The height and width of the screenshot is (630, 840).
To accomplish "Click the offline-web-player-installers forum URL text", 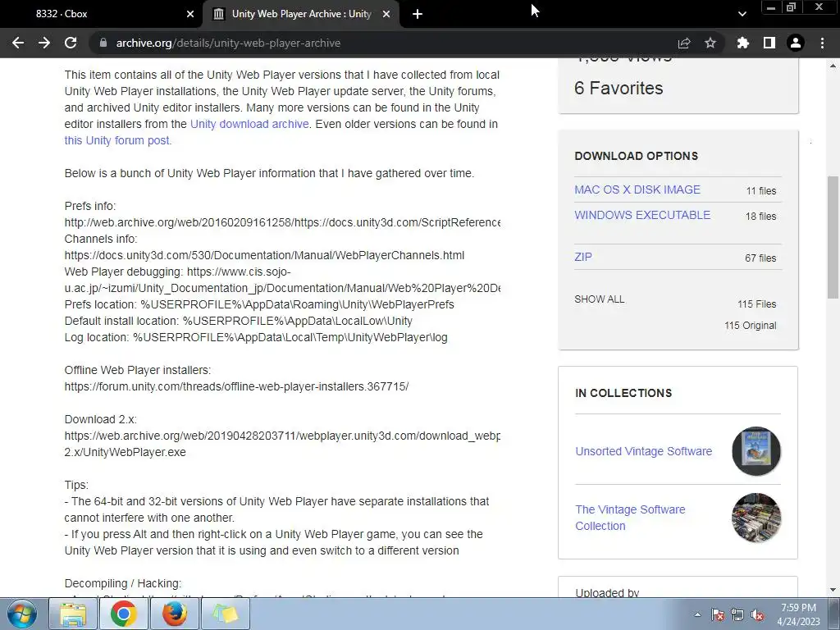I will click(236, 386).
